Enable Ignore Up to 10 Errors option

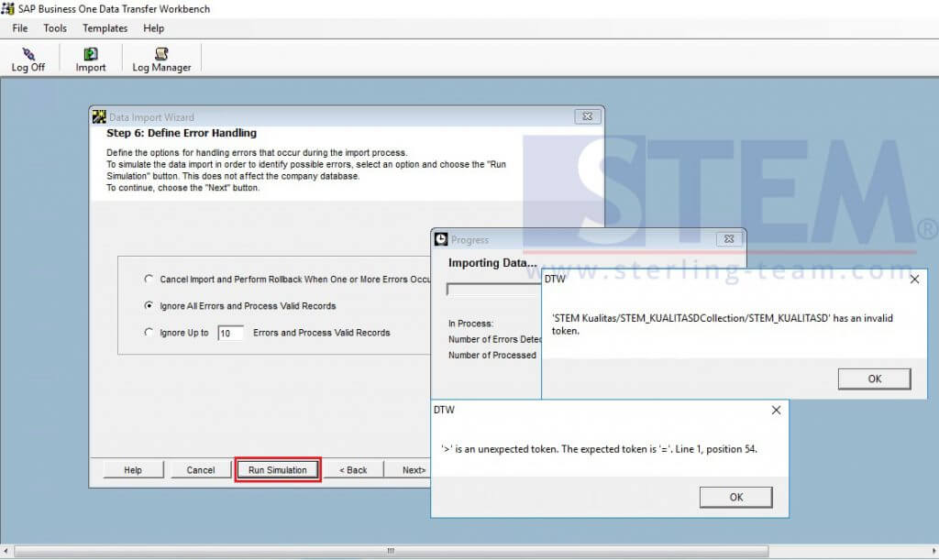tap(147, 333)
